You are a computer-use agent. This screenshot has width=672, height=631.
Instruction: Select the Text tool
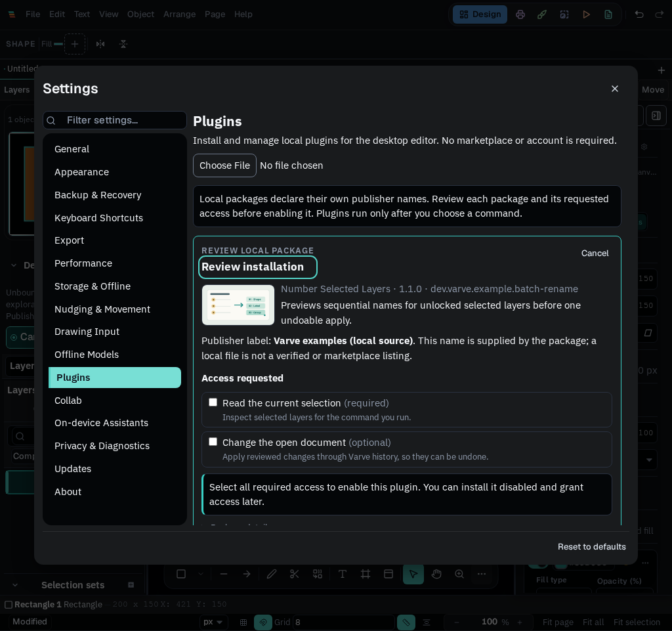tap(342, 574)
